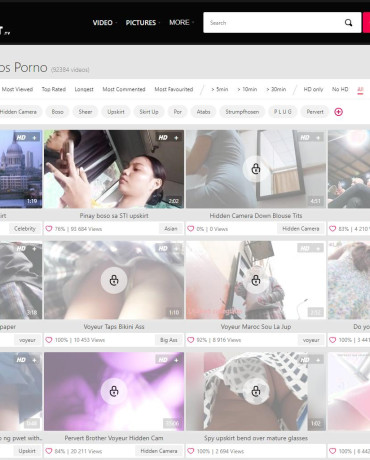Select the Boso tag chip
The width and height of the screenshot is (370, 460).
point(57,112)
